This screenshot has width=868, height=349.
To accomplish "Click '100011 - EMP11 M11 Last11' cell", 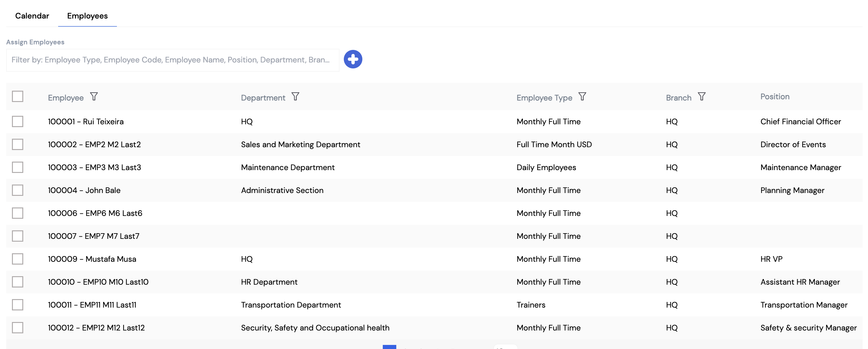I will 92,304.
